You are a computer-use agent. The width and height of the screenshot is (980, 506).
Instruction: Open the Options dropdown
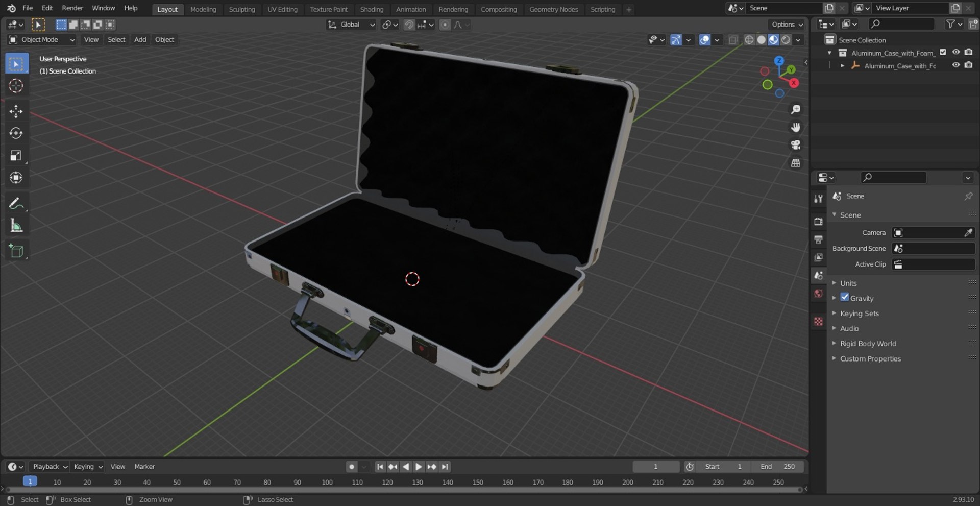787,25
